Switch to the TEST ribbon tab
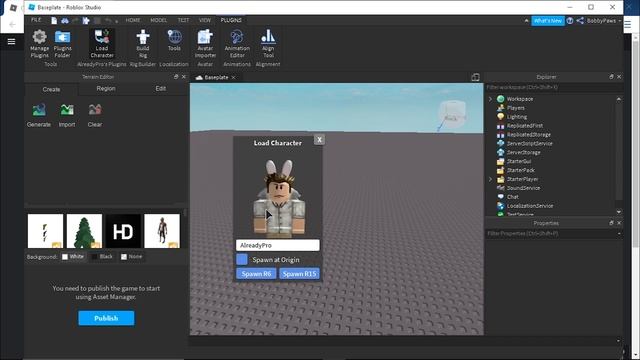This screenshot has height=360, width=640. coord(183,20)
